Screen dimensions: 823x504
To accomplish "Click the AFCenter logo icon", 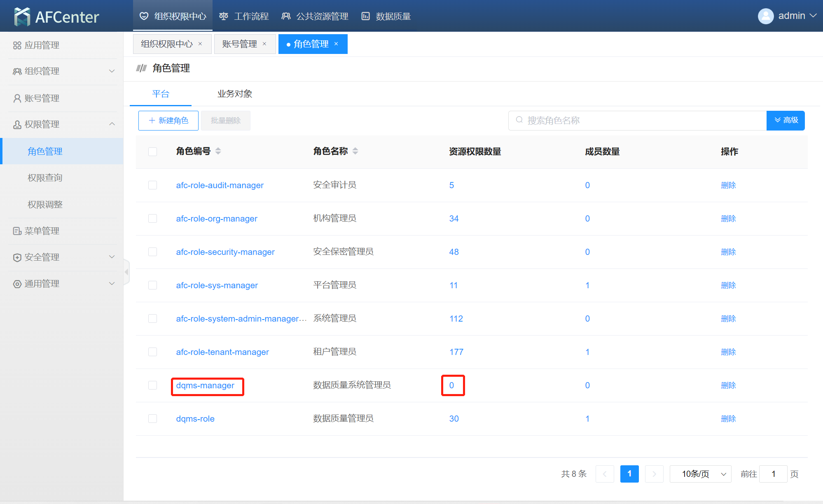I will 22,16.
